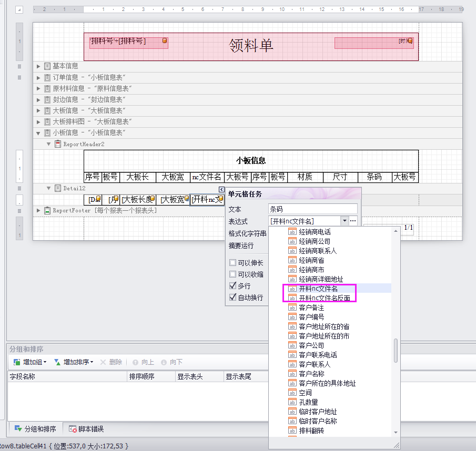Click the field list scroll-down arrow
The image size is (476, 451).
(x=396, y=432)
